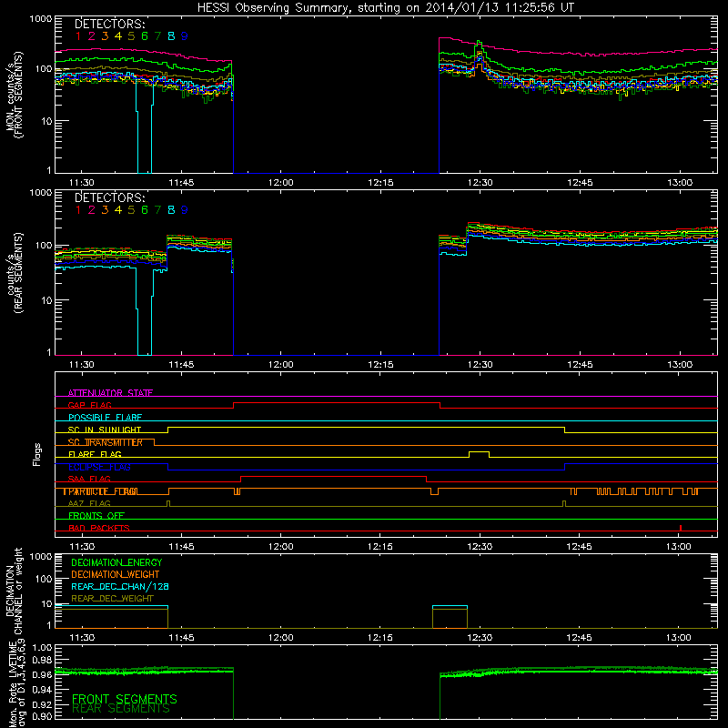The width and height of the screenshot is (728, 728).
Task: Click the 13:00 tick label under the Flags plot
Action: tap(679, 547)
